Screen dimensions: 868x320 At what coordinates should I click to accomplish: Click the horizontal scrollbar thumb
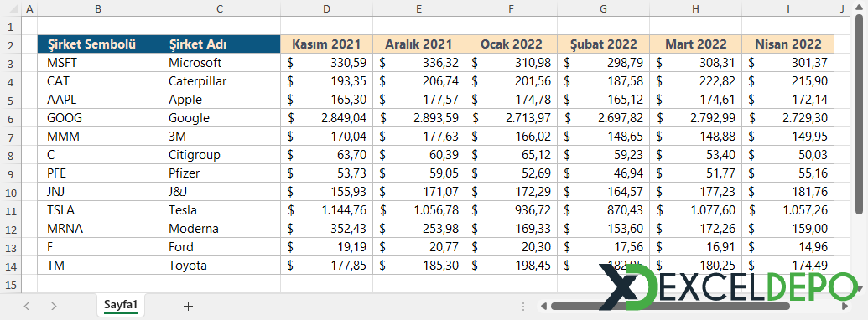670,306
